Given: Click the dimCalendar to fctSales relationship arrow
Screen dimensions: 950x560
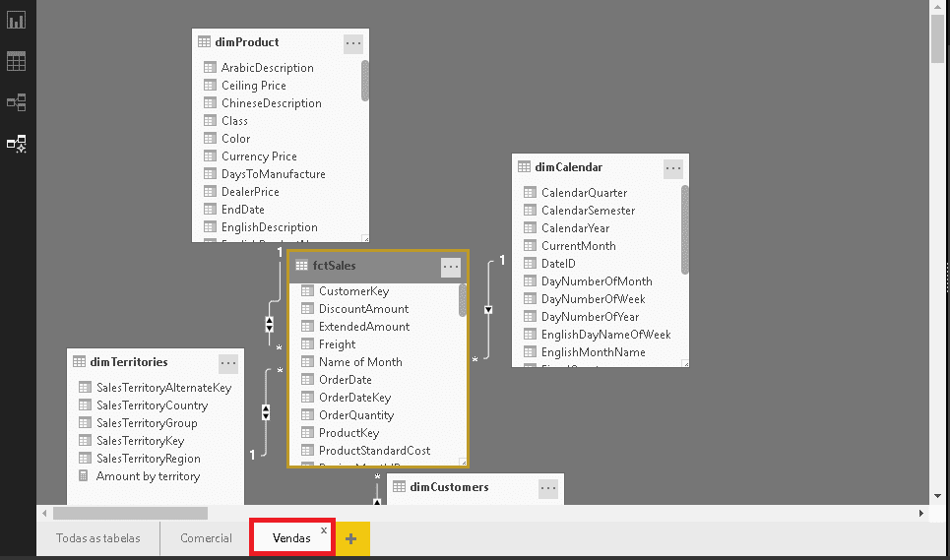Looking at the screenshot, I should pos(488,310).
